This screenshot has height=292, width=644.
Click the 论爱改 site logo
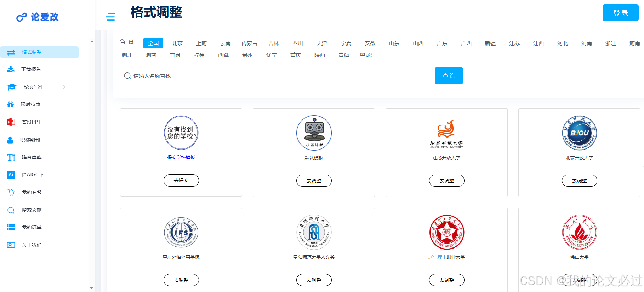point(37,17)
